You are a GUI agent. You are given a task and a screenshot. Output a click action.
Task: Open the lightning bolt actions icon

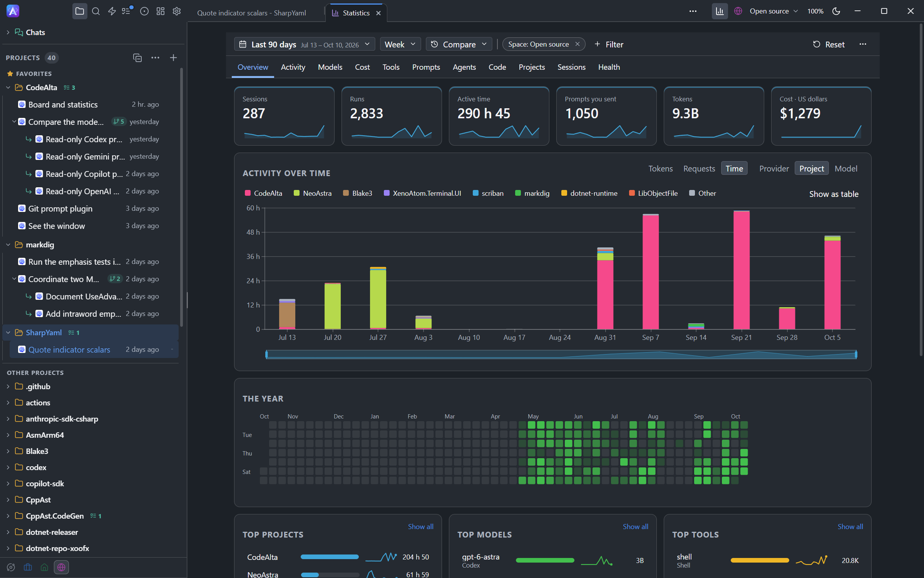(x=112, y=11)
